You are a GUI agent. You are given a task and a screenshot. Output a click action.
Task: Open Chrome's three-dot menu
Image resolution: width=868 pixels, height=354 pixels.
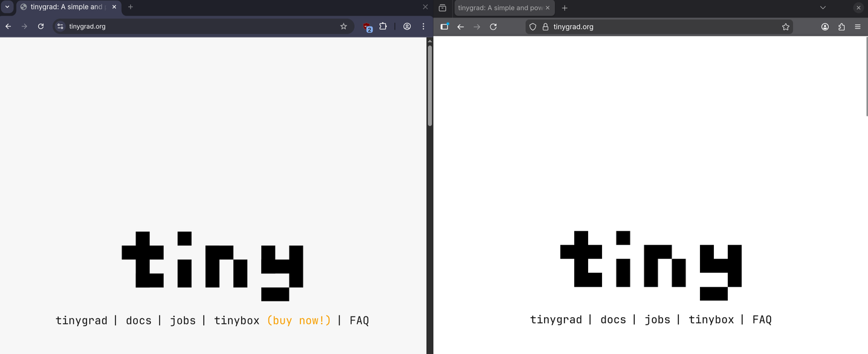[423, 27]
